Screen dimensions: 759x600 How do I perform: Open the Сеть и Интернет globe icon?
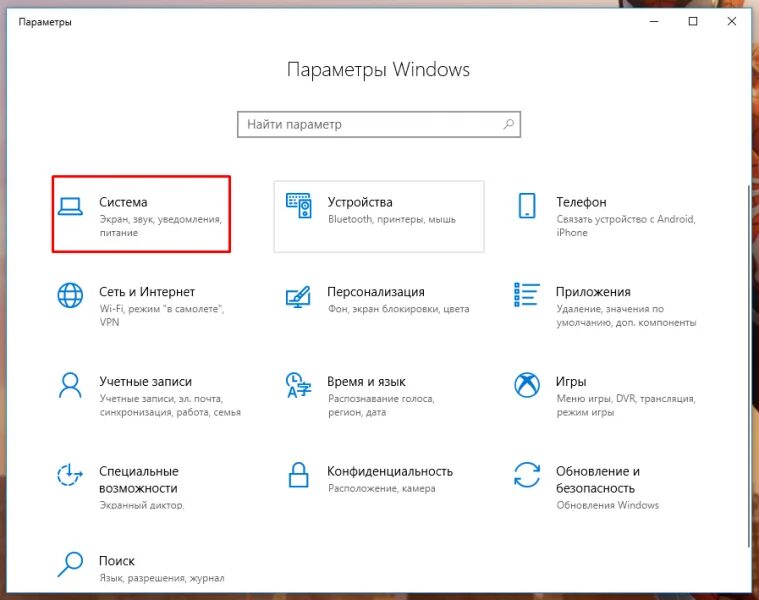tap(70, 295)
